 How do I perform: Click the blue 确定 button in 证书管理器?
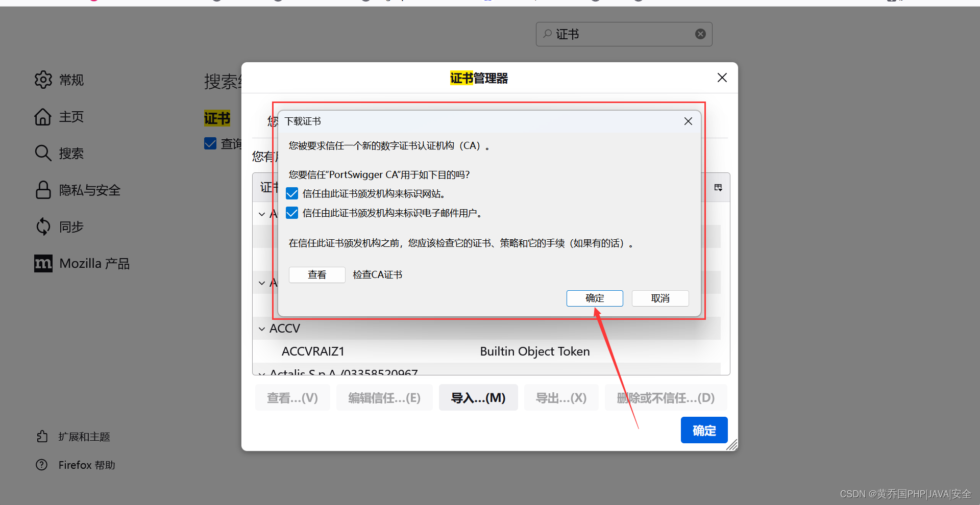(704, 430)
